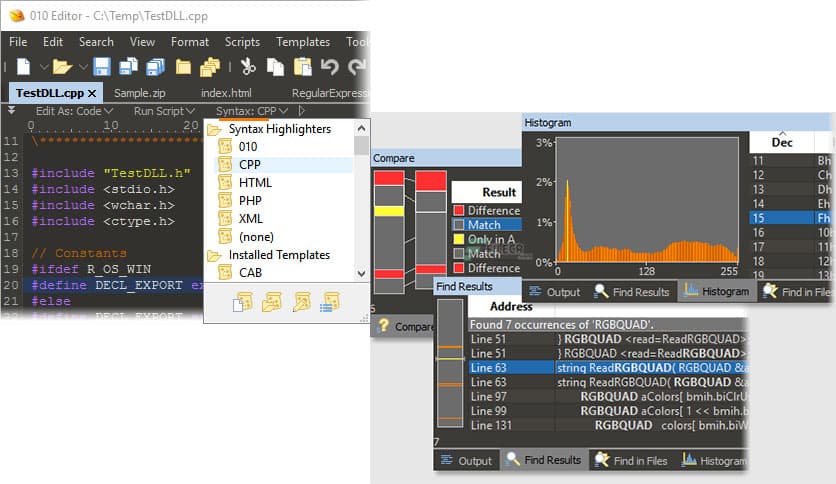The height and width of the screenshot is (484, 836).
Task: Open Output tab in Find Results panel
Action: (467, 461)
